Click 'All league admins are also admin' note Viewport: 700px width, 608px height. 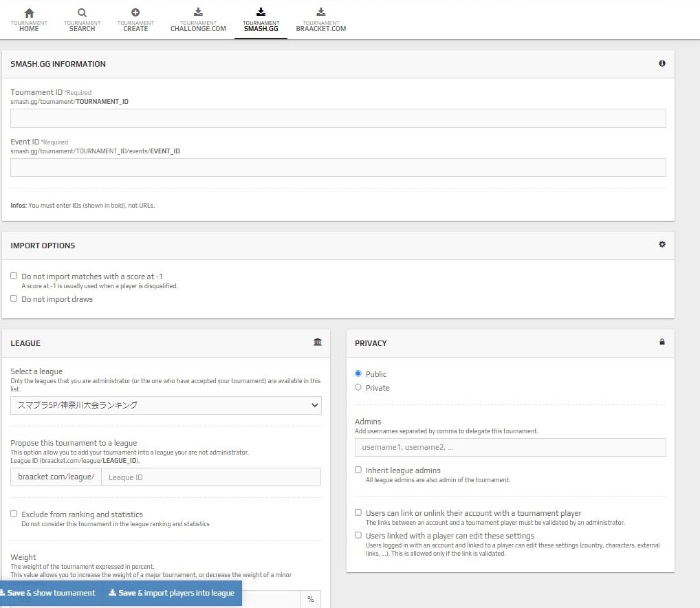tap(438, 480)
